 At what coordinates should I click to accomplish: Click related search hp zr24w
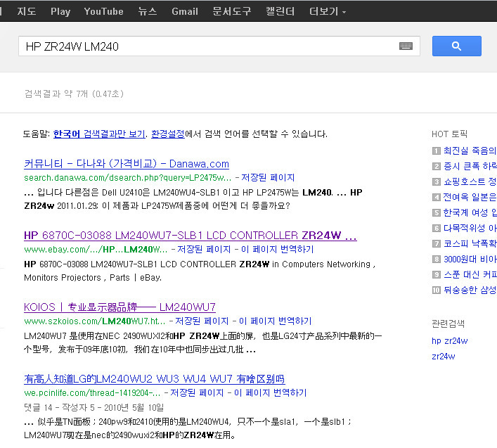tap(449, 341)
